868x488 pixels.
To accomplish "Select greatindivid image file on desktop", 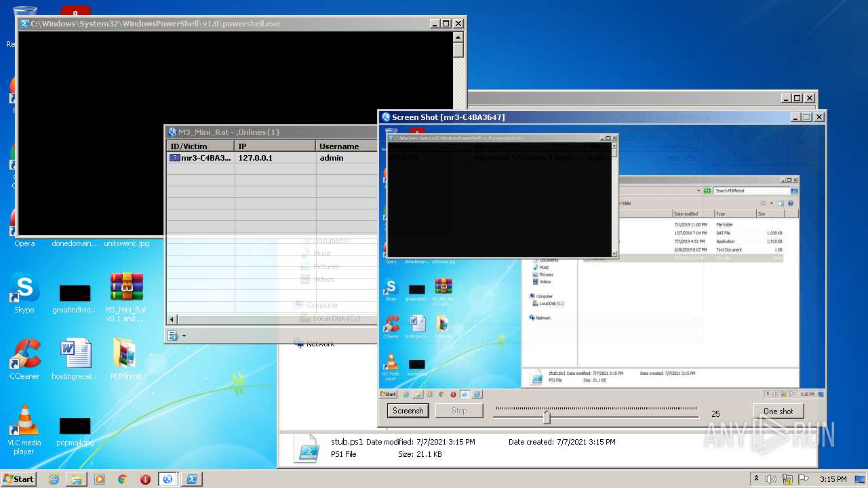I will pos(75,298).
